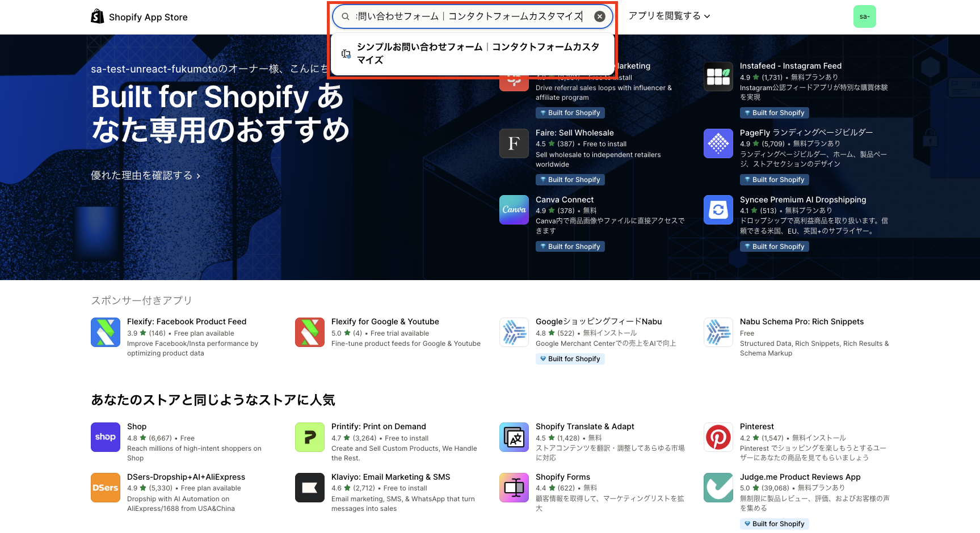The width and height of the screenshot is (980, 533).
Task: Open Flexify: Facebook Product Feed title
Action: (x=187, y=322)
